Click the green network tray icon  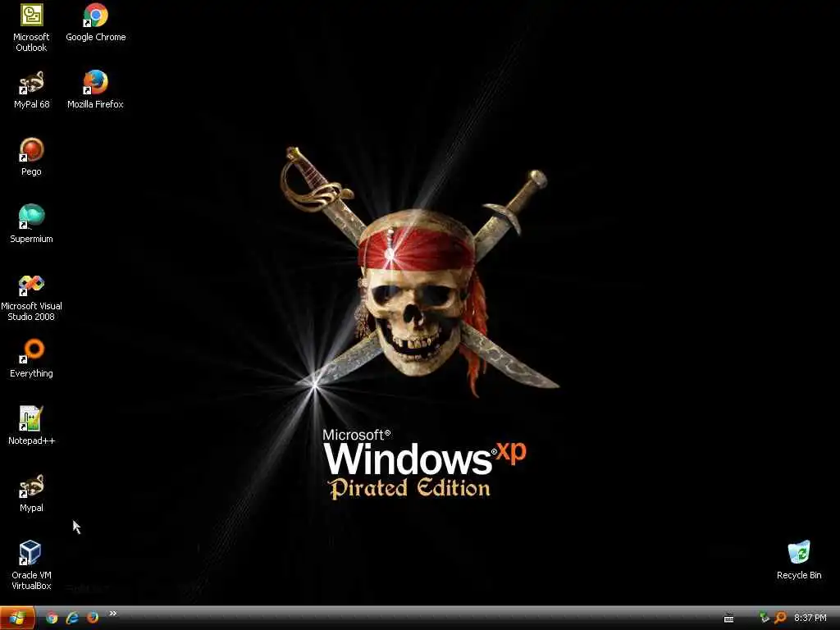(x=765, y=618)
